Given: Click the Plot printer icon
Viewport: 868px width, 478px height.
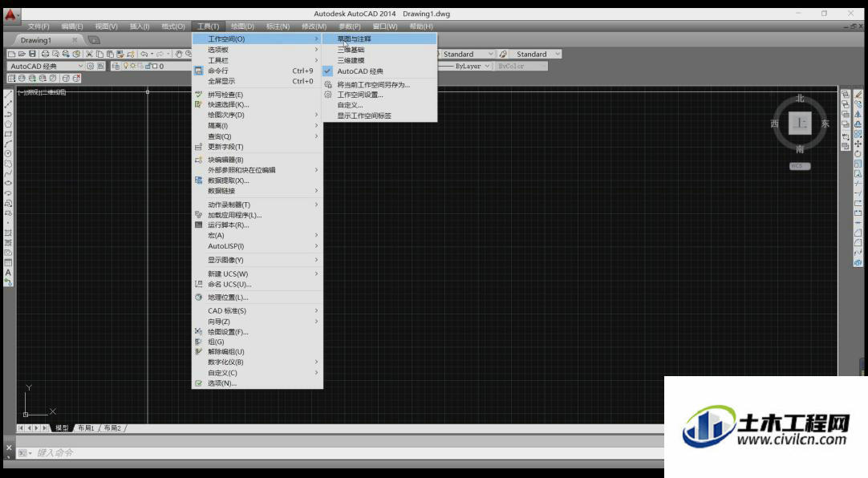Looking at the screenshot, I should [x=46, y=55].
